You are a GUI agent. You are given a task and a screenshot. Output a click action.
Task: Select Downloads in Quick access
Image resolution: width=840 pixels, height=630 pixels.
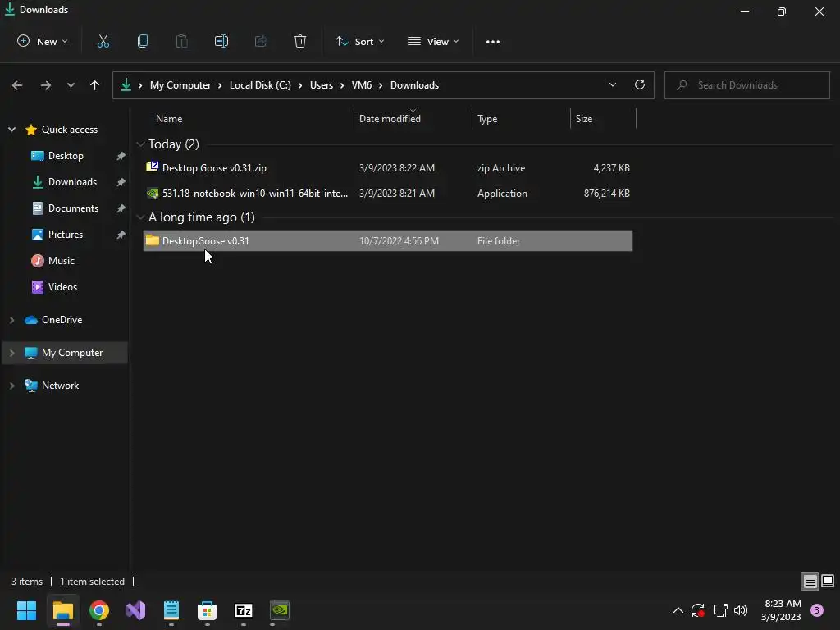click(x=72, y=181)
